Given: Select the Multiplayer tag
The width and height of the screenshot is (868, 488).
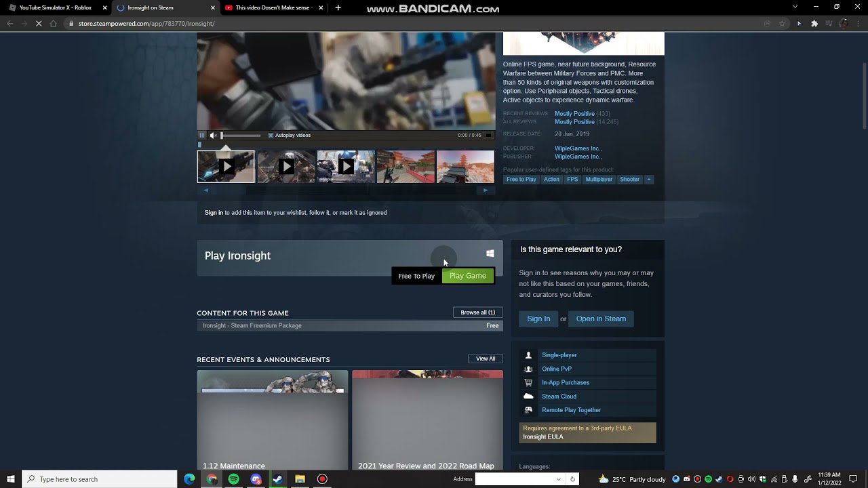Looking at the screenshot, I should tap(599, 180).
